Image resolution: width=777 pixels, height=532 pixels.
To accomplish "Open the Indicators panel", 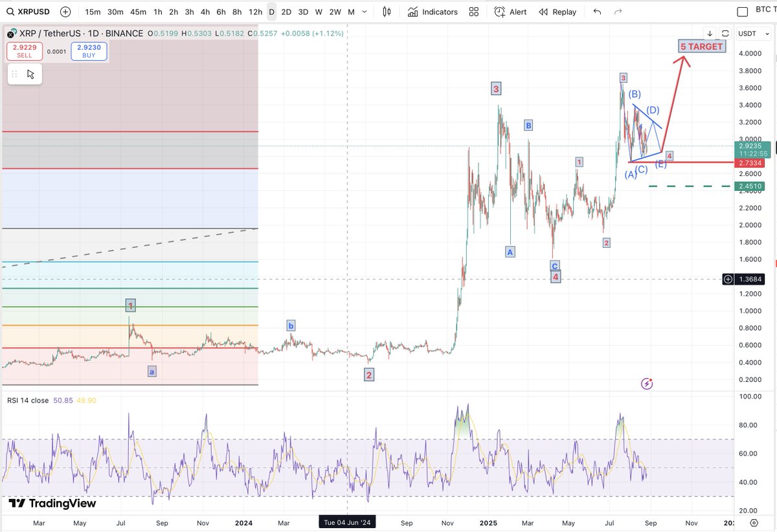I will click(x=432, y=12).
